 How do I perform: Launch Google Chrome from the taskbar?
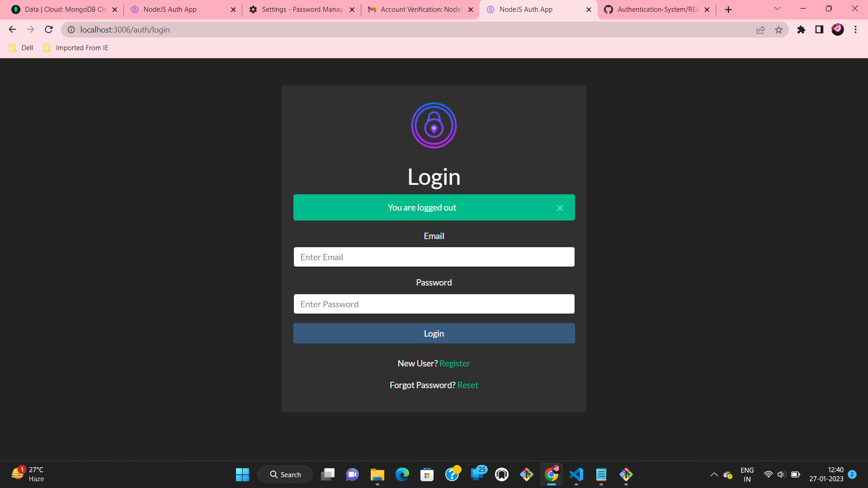point(552,474)
